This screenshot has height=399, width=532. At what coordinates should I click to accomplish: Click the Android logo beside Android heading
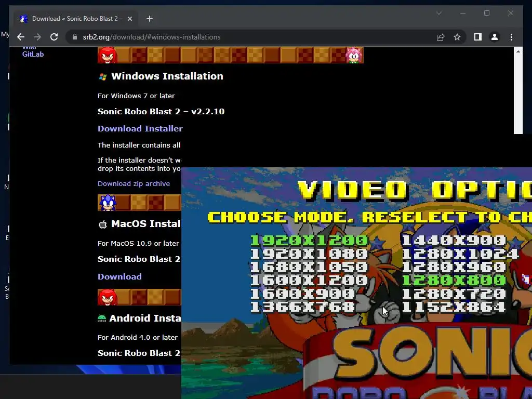click(x=101, y=318)
